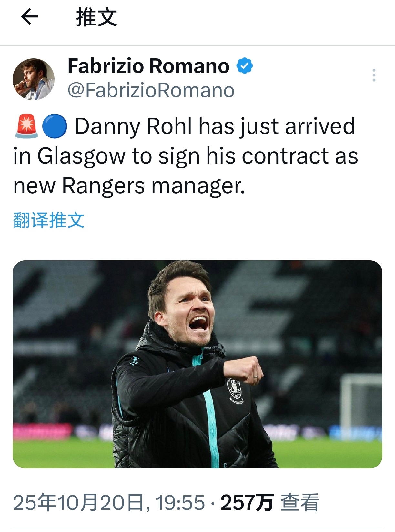Click the word "Glasgow" in the tweet
Screen dimensions: 395x532
[81, 156]
